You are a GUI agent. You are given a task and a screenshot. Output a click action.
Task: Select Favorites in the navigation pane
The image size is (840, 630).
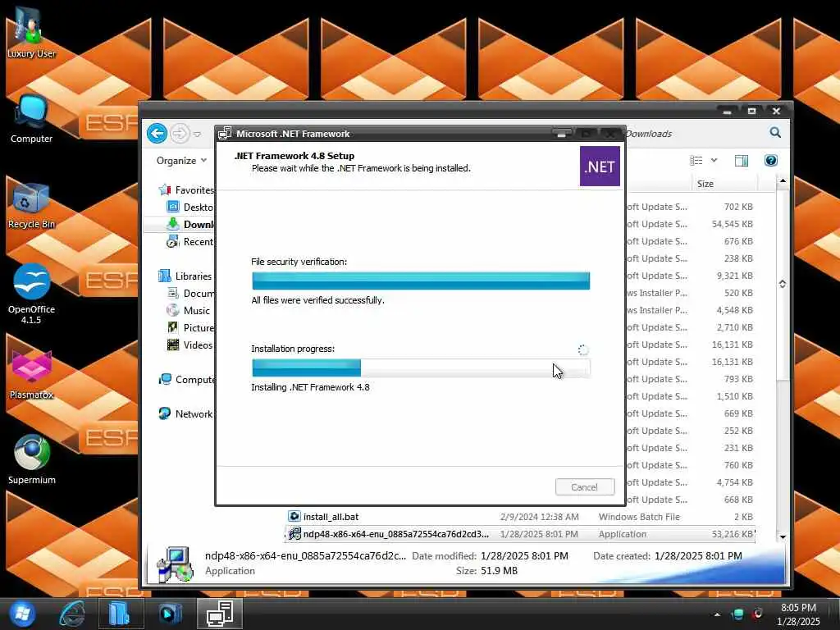(x=186, y=189)
